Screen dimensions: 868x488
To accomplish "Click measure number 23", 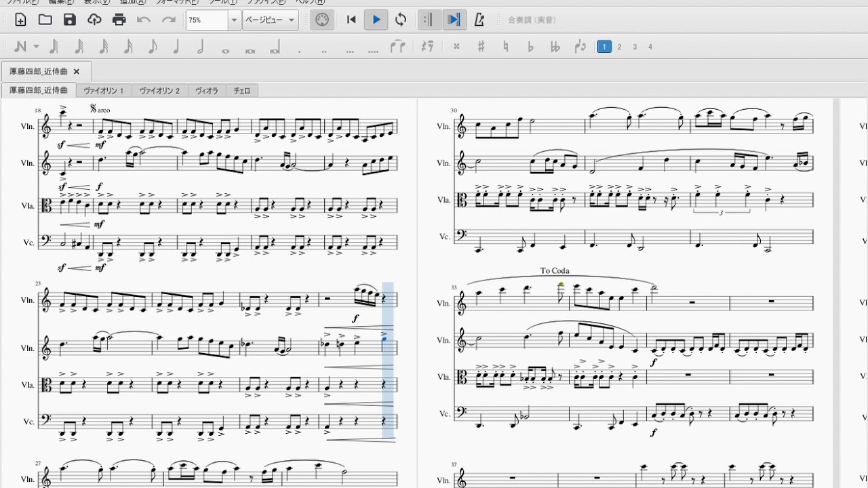I will pos(38,284).
